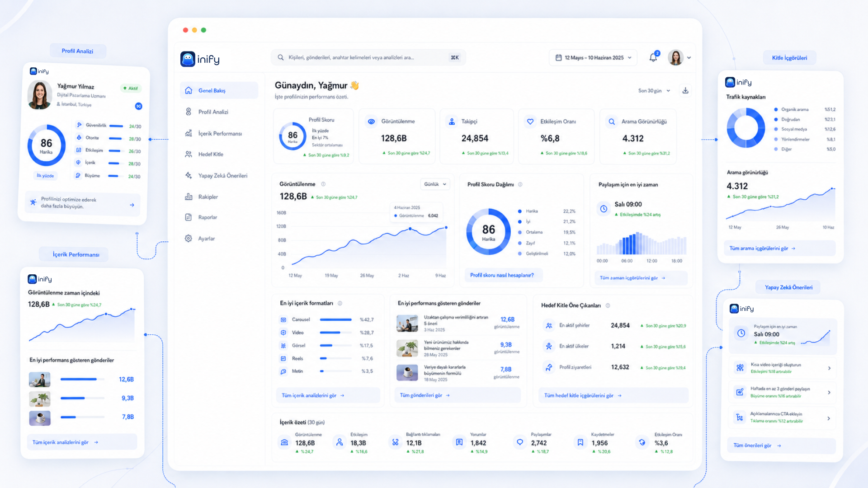Open the date range dropdown 12 Mayıs–10 Haziran
Viewport: 868px width, 488px height.
(593, 58)
